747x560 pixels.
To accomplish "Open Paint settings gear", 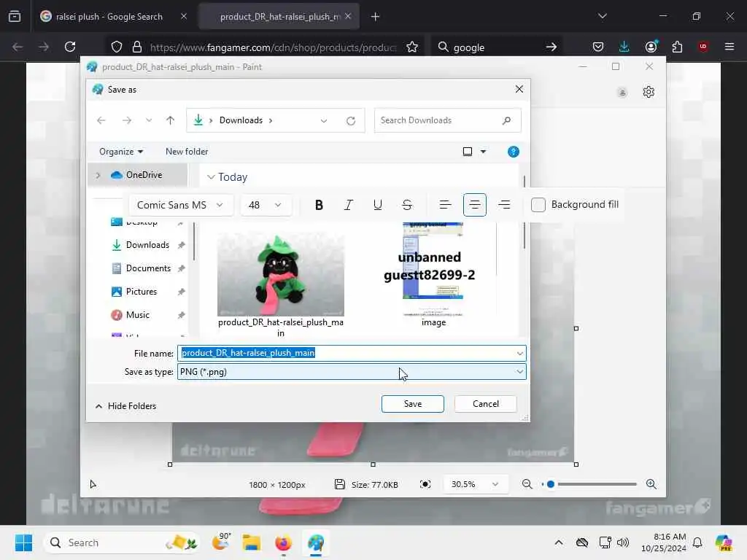I will click(x=649, y=92).
